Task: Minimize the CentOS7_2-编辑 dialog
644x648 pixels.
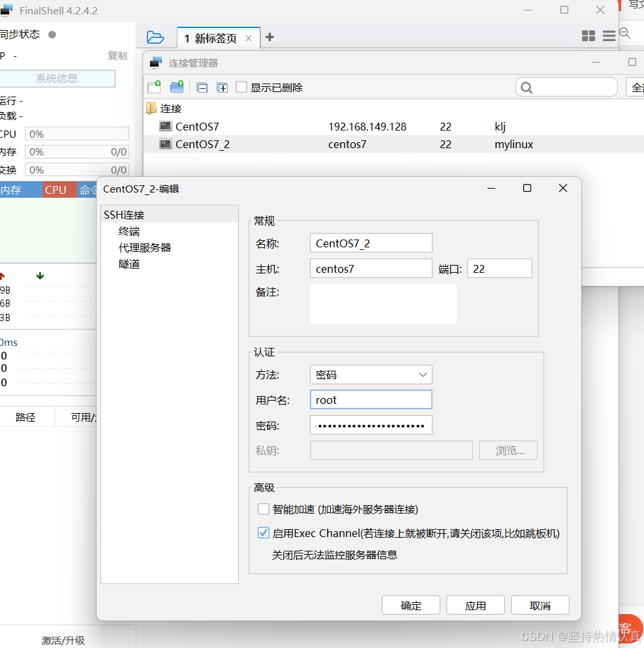Action: [x=491, y=188]
